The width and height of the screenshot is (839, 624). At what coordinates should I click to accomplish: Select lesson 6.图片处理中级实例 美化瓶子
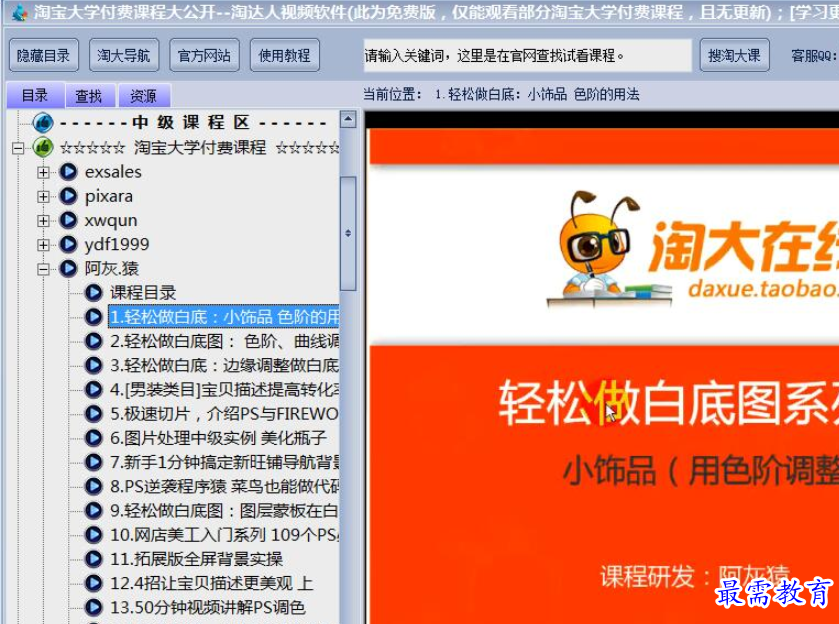point(218,438)
